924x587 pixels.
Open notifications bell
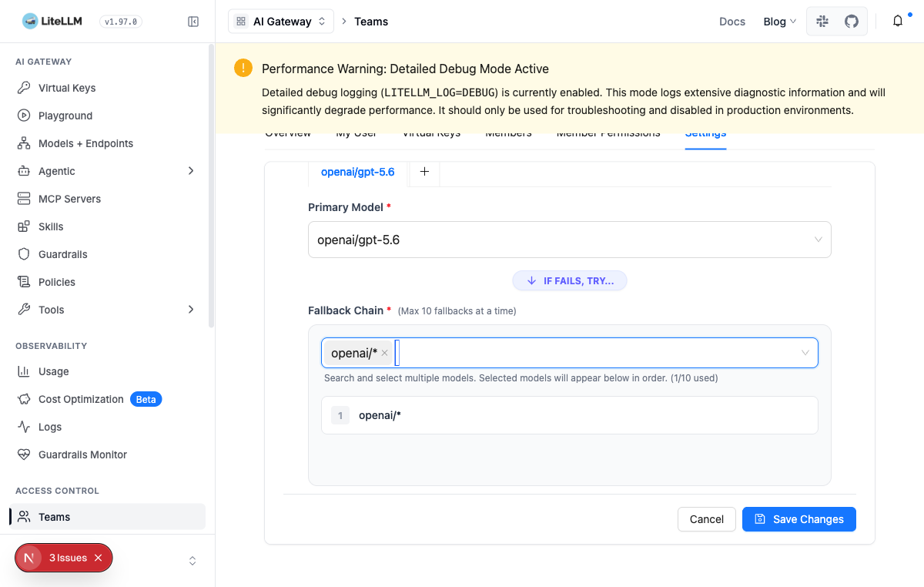898,22
